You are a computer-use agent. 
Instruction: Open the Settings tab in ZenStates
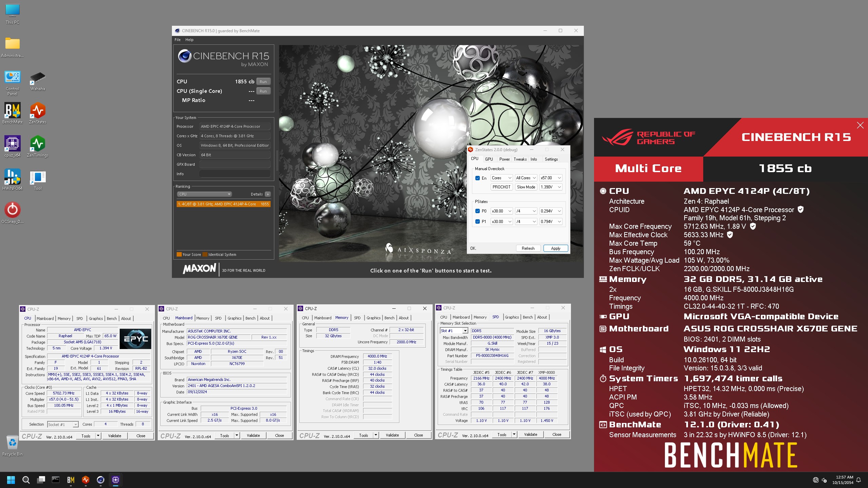tap(551, 159)
